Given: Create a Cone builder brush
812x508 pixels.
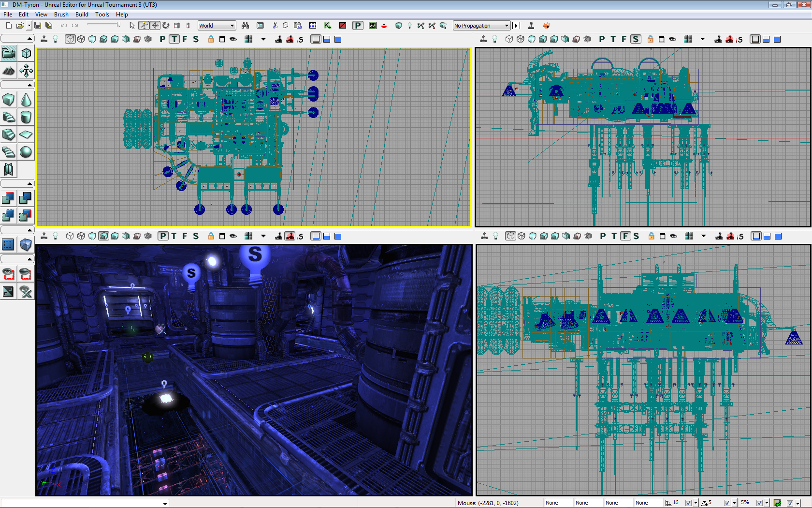Looking at the screenshot, I should (26, 100).
